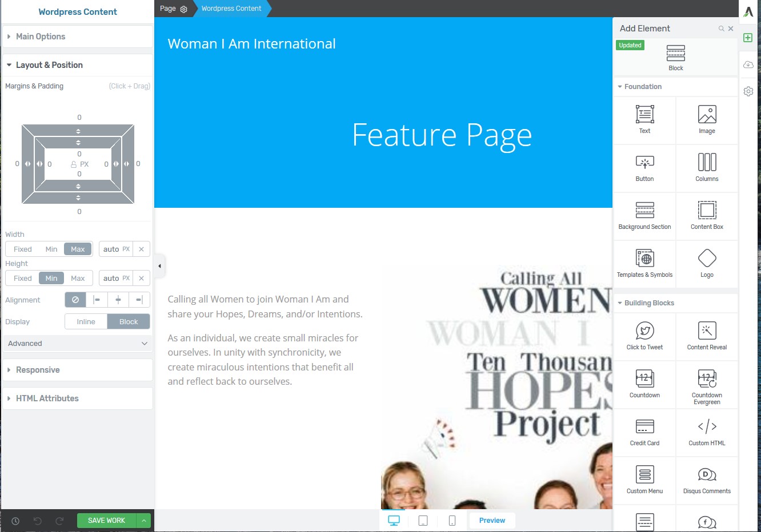Add a Background Section element
The image size is (761, 532).
tap(644, 216)
